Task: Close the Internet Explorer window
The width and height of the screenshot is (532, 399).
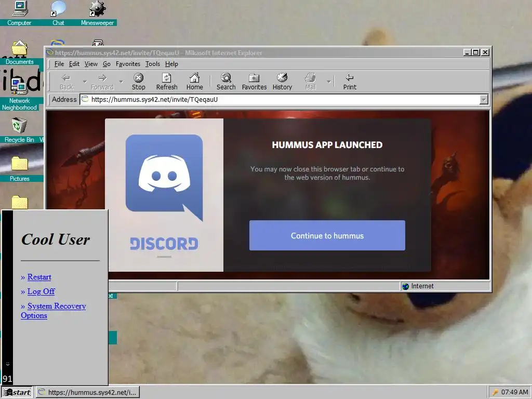Action: coord(485,52)
